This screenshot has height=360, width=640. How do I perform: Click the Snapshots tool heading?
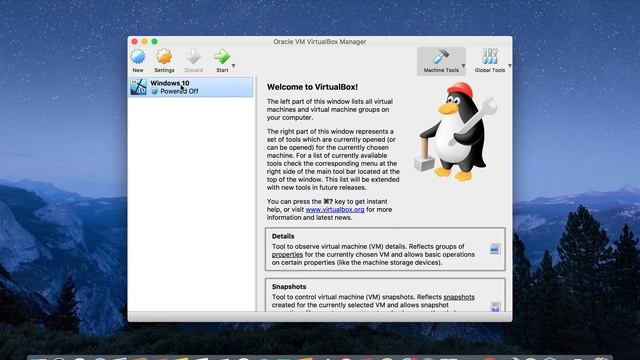click(x=289, y=287)
